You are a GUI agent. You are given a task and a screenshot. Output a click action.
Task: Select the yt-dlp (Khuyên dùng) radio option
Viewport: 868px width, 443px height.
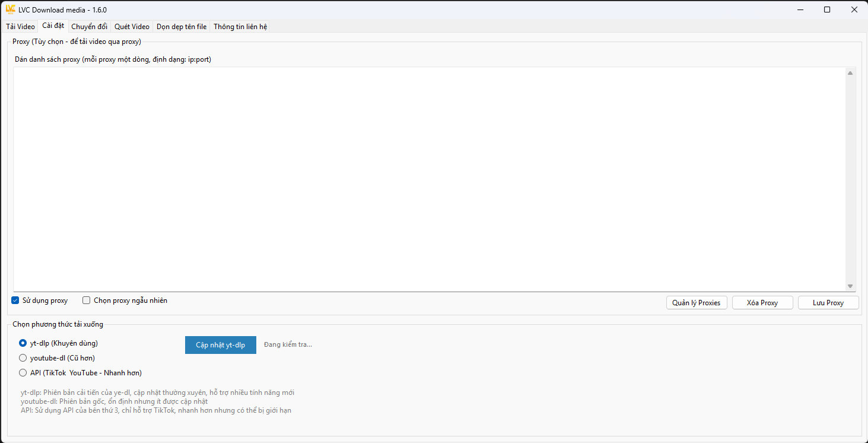pos(23,343)
